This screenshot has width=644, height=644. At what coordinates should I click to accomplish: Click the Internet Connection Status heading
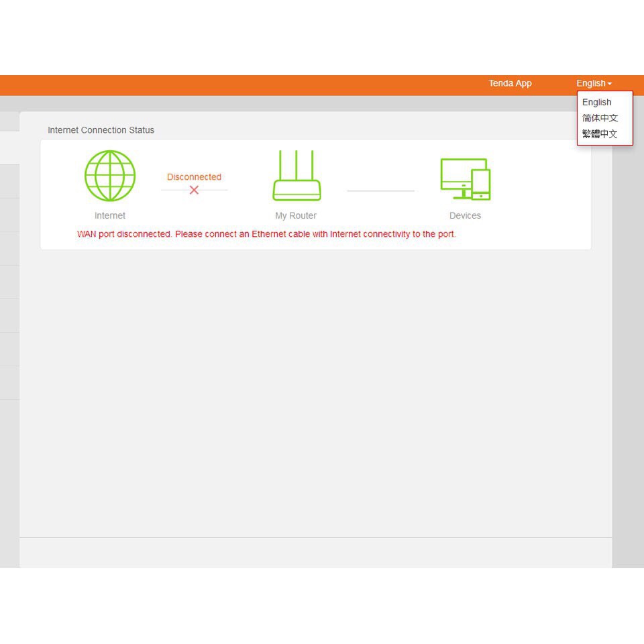click(101, 130)
